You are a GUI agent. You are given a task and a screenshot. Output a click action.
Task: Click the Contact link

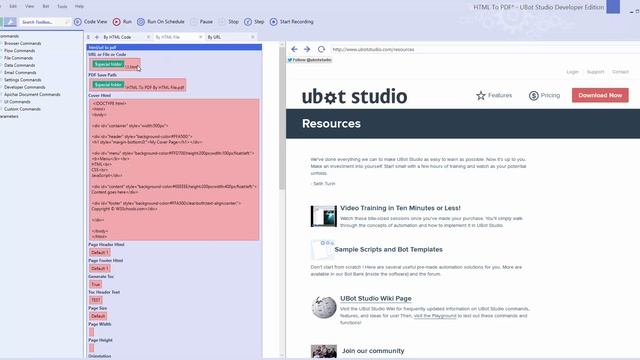click(620, 72)
